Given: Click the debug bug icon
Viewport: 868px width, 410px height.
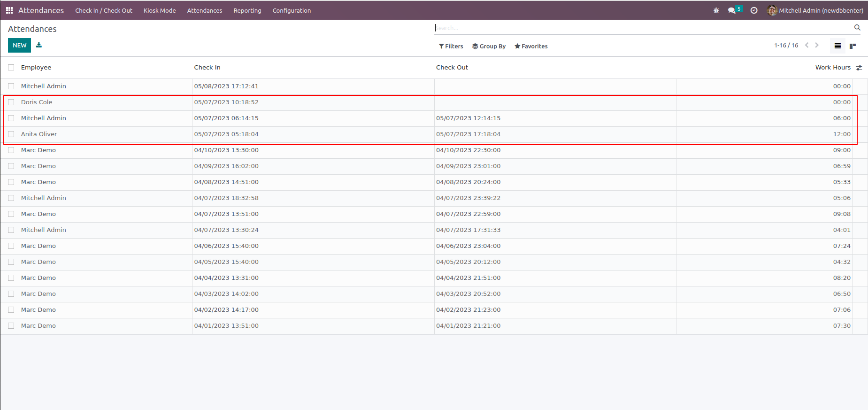Looking at the screenshot, I should click(716, 10).
